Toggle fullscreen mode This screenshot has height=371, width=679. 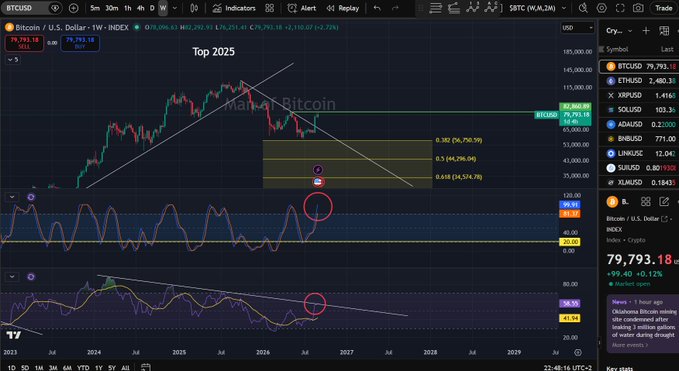tap(620, 8)
